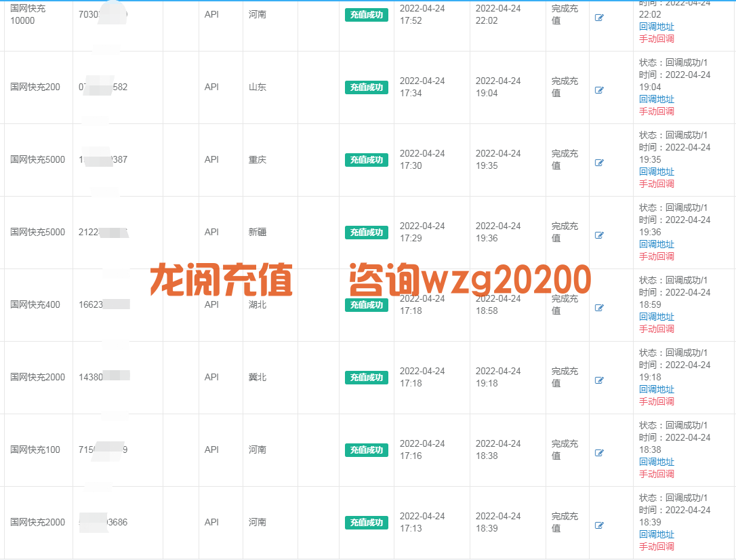Click the 2022-04-24 18:58 completion time
This screenshot has height=560, width=736.
pos(498,304)
